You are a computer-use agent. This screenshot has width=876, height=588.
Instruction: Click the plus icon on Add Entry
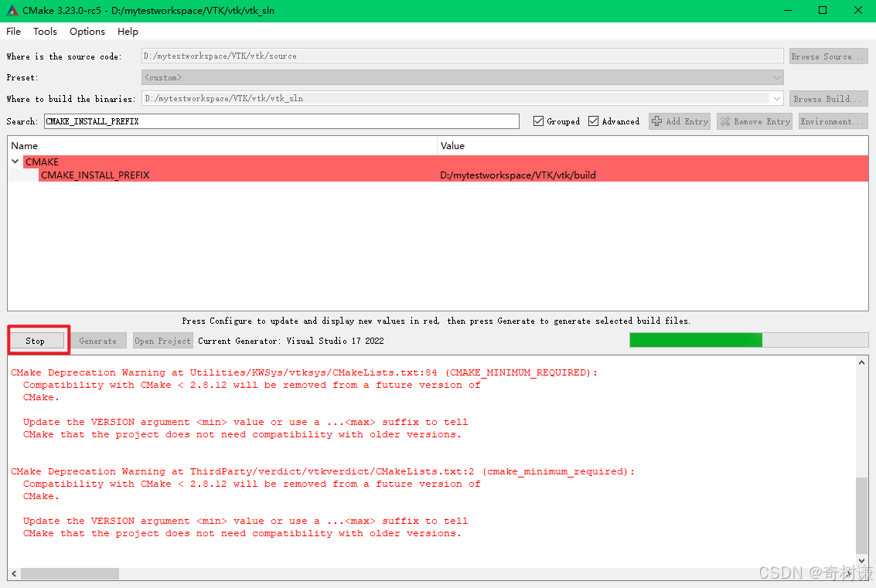tap(657, 121)
